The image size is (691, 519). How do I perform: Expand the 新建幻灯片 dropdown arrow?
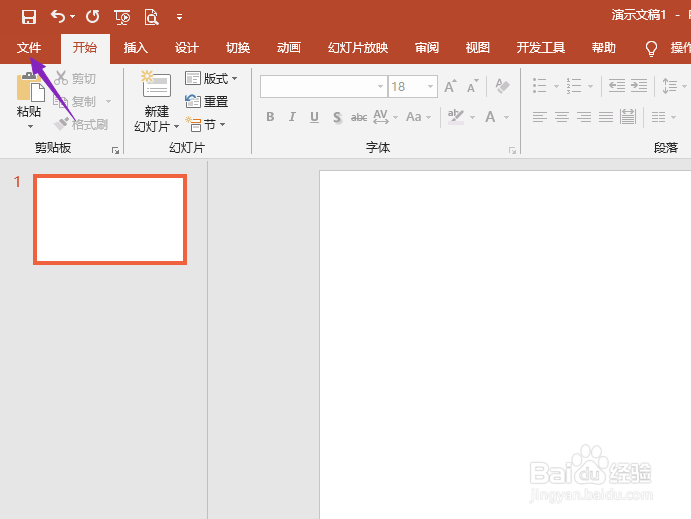pyautogui.click(x=176, y=127)
